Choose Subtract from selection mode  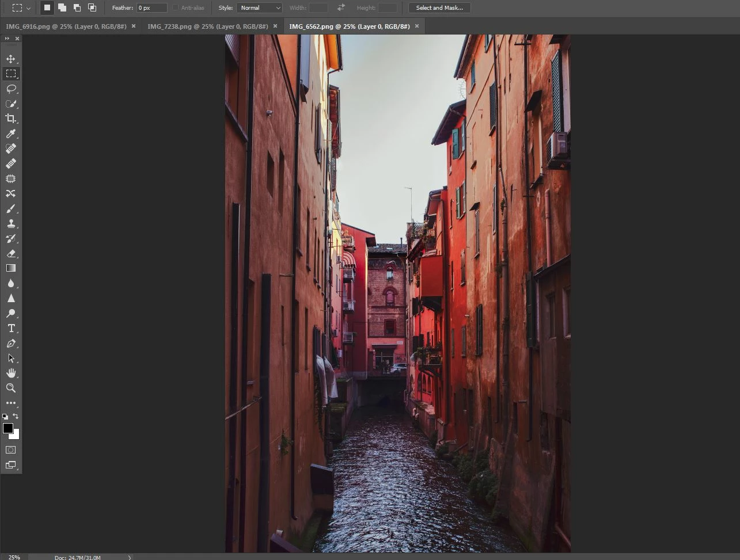point(77,7)
